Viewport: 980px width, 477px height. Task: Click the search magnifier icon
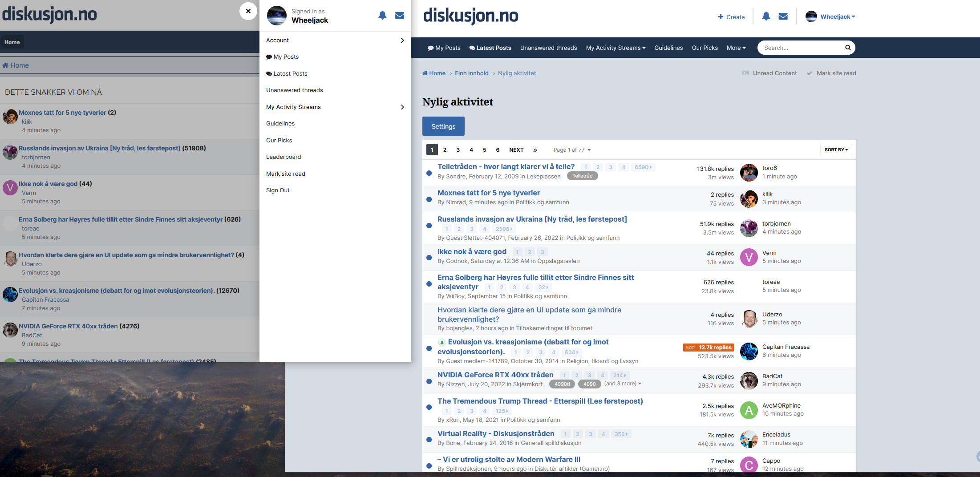coord(848,48)
